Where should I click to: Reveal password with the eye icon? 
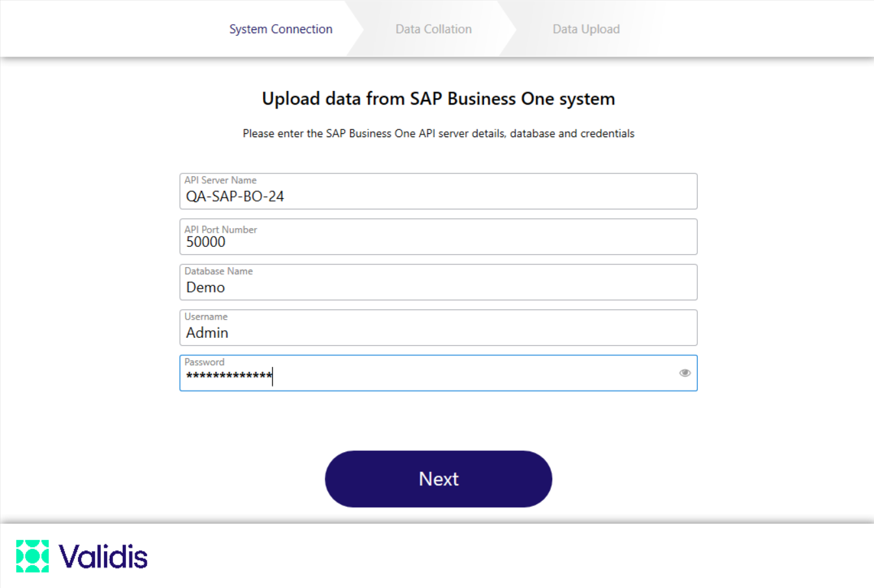(685, 373)
